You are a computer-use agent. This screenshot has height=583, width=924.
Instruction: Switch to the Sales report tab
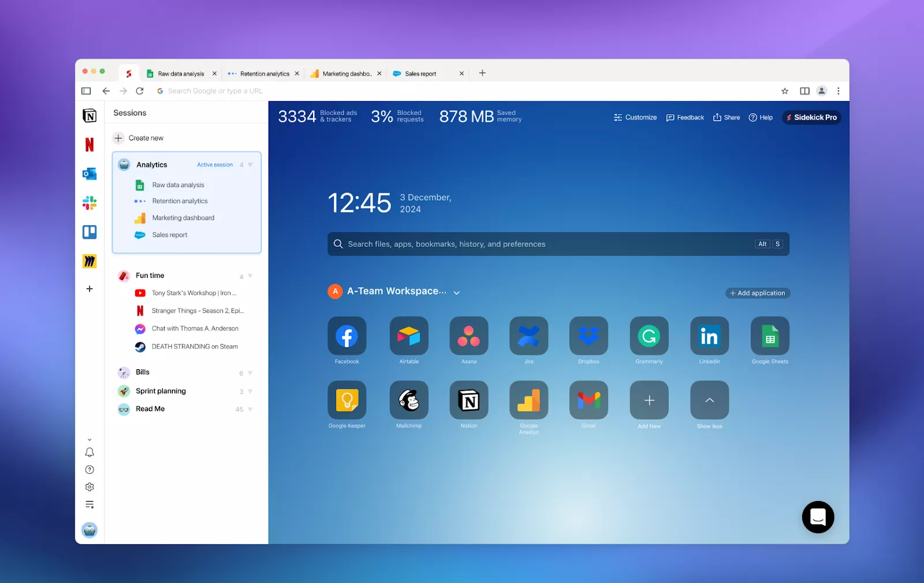point(420,74)
